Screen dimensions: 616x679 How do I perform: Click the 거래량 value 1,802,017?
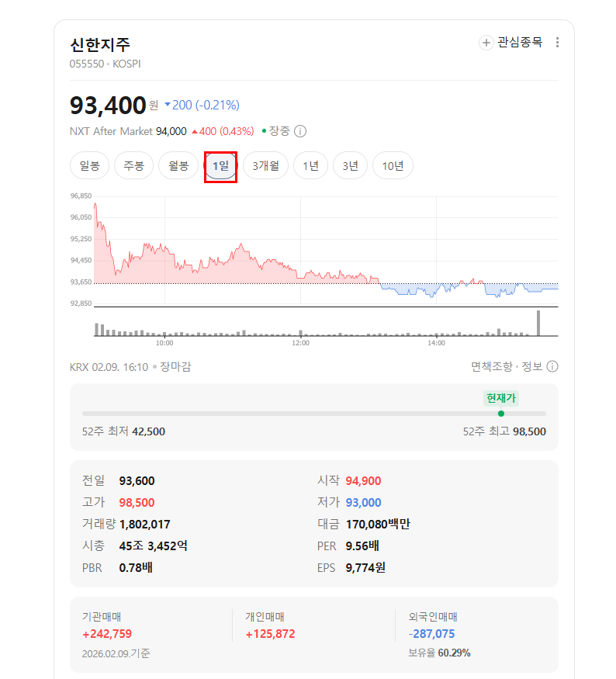144,525
